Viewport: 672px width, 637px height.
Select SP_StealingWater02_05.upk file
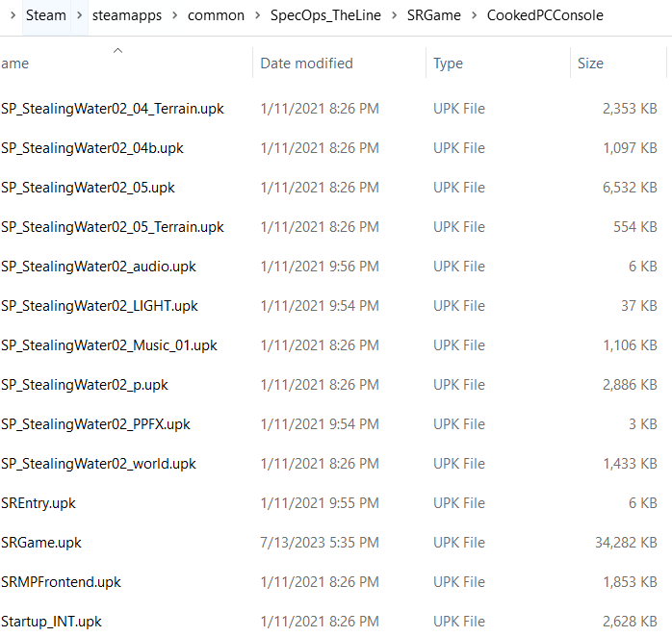tap(88, 188)
